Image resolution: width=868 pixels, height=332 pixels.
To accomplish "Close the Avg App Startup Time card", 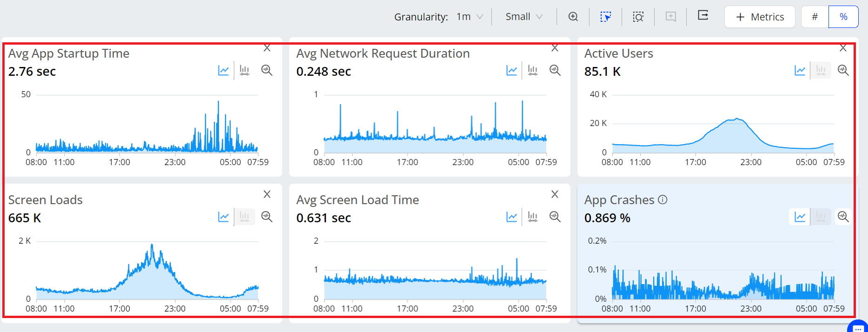I will pyautogui.click(x=267, y=48).
